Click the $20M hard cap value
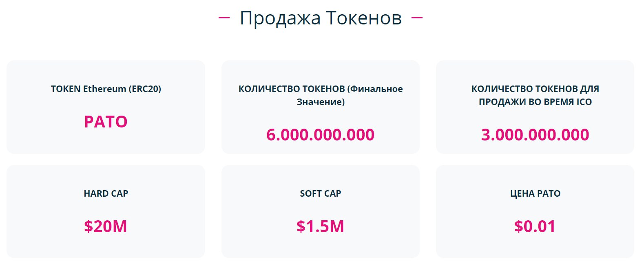 coord(106,226)
